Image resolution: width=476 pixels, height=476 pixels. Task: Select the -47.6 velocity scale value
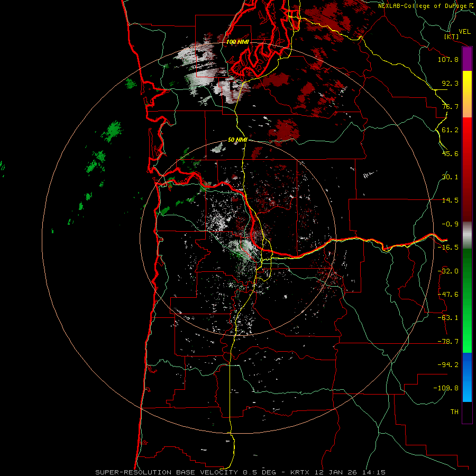(448, 295)
